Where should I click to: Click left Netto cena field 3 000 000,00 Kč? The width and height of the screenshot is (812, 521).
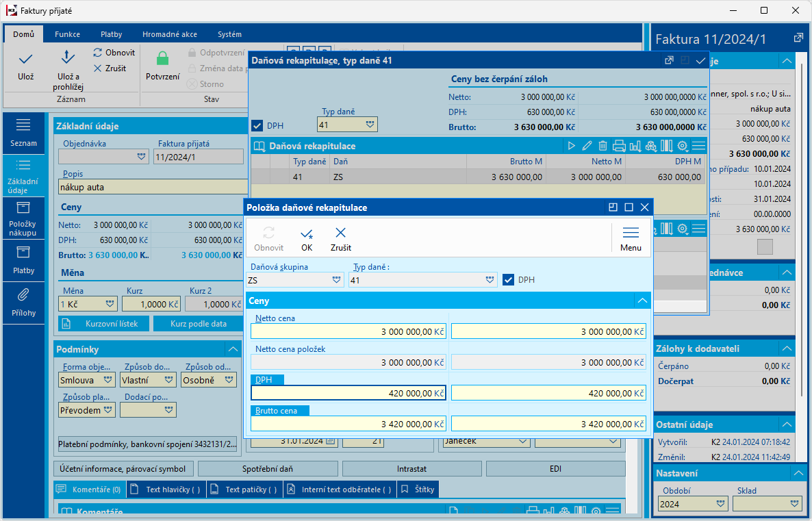click(348, 331)
